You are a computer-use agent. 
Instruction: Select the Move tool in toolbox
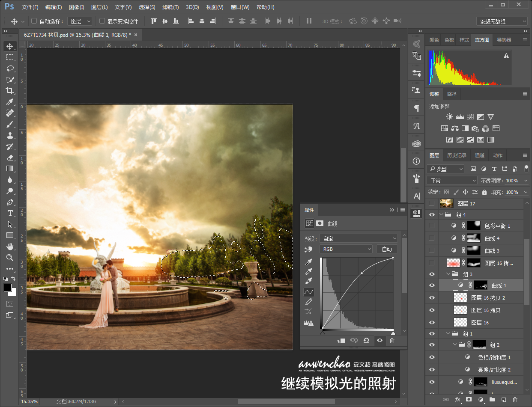(x=10, y=46)
